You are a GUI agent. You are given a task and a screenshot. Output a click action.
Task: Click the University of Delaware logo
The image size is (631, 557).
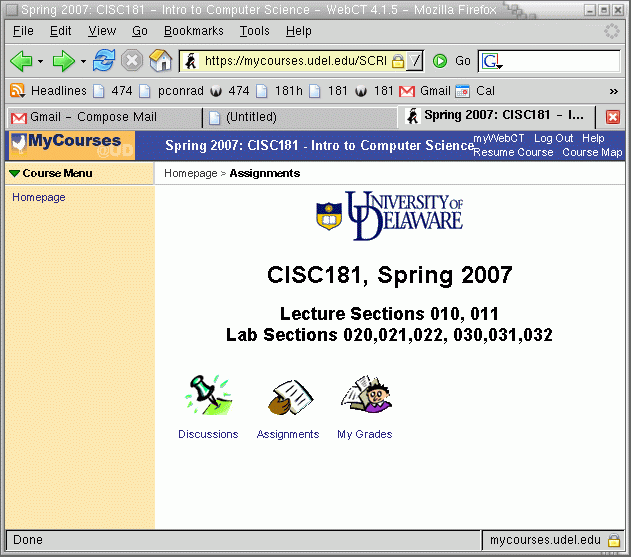tap(390, 216)
